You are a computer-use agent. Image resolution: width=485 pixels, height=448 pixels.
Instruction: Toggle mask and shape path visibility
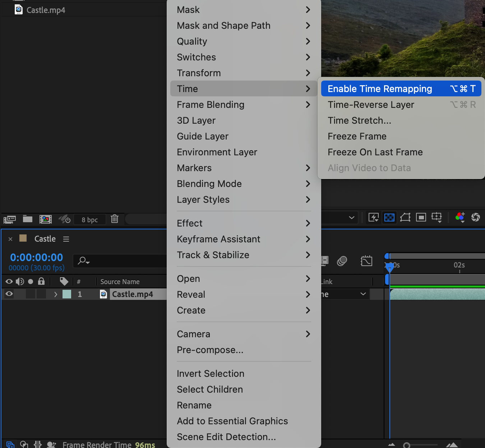click(x=405, y=217)
